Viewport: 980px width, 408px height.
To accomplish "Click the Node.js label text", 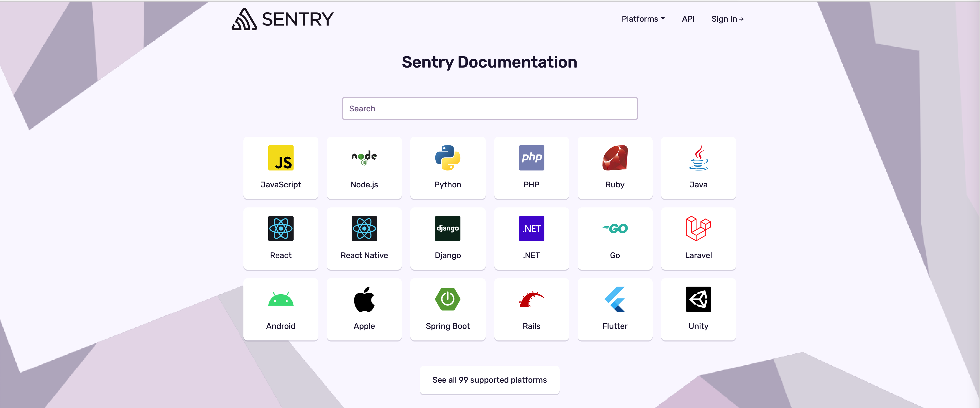I will 364,185.
